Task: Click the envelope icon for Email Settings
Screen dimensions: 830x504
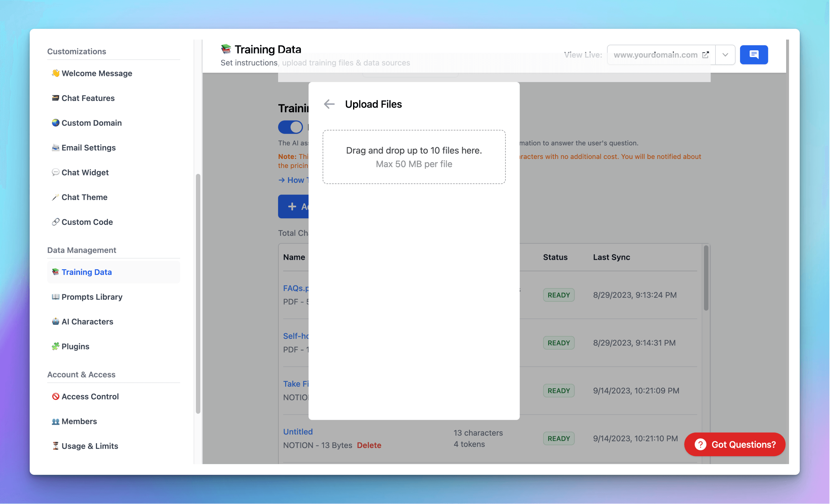Action: click(55, 147)
